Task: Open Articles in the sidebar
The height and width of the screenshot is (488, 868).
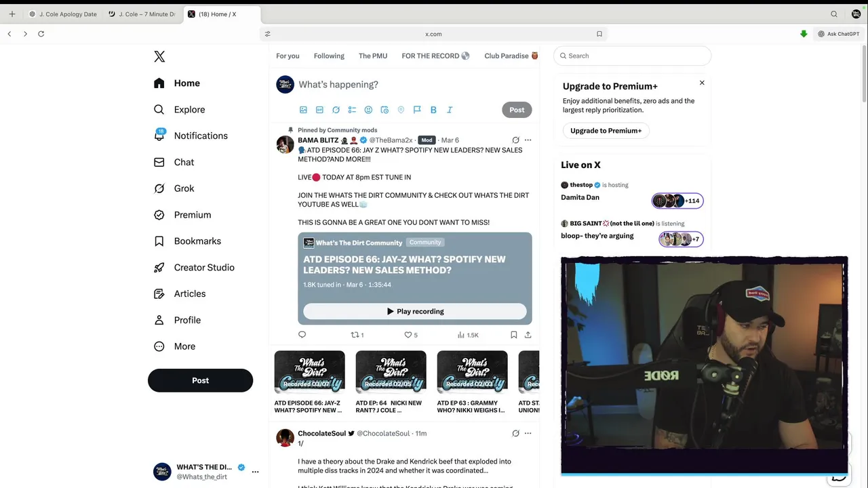Action: (179, 293)
